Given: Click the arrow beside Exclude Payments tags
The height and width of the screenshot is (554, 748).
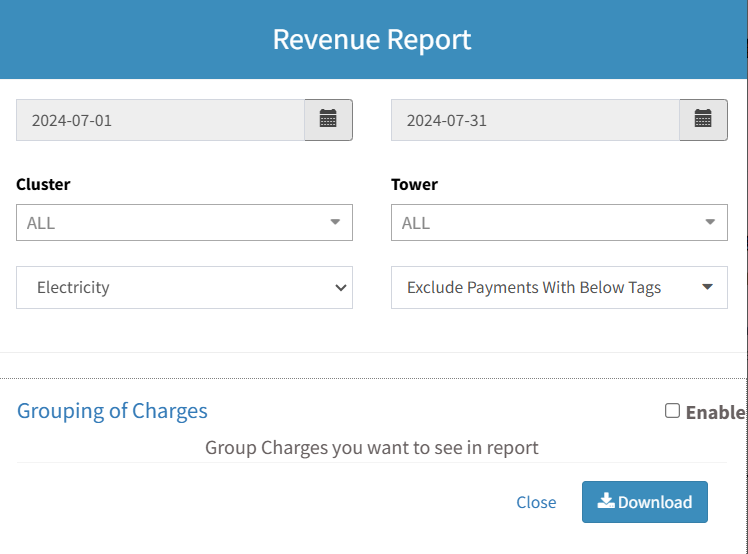Looking at the screenshot, I should [x=707, y=287].
